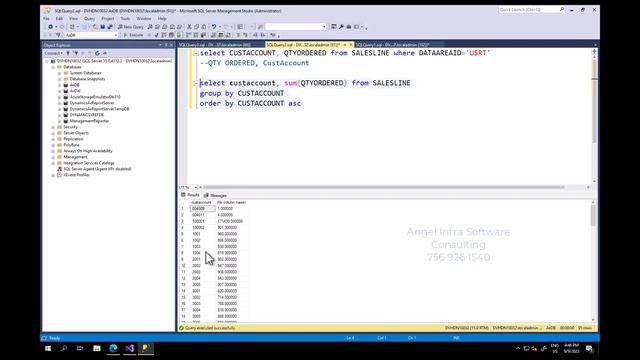Open File Explorer from the taskbar

tap(97, 348)
